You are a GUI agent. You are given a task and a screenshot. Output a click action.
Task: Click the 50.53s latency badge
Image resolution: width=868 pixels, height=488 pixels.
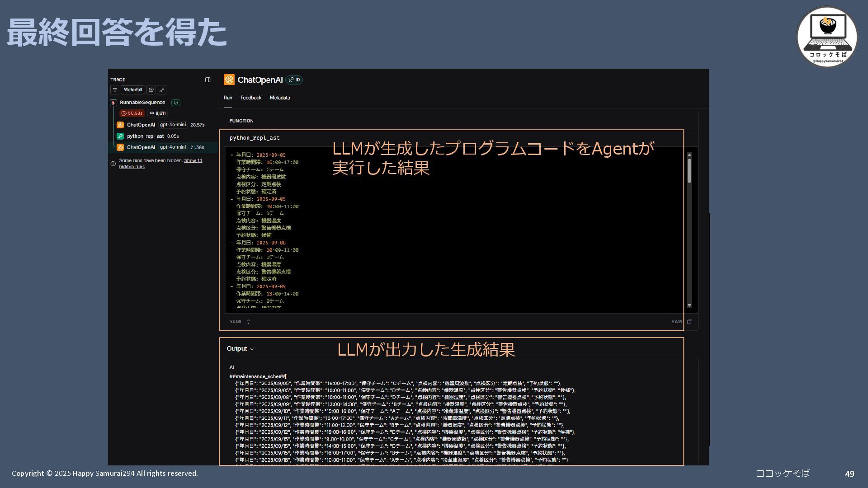(132, 113)
